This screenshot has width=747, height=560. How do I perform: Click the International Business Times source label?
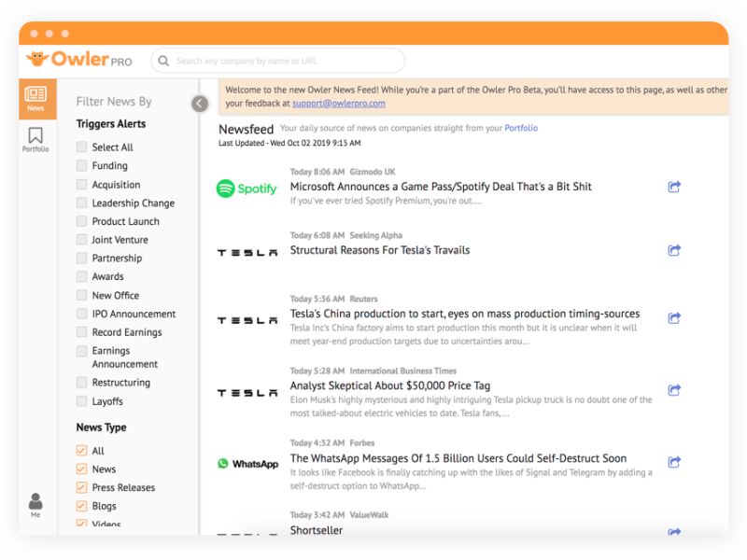coord(403,371)
